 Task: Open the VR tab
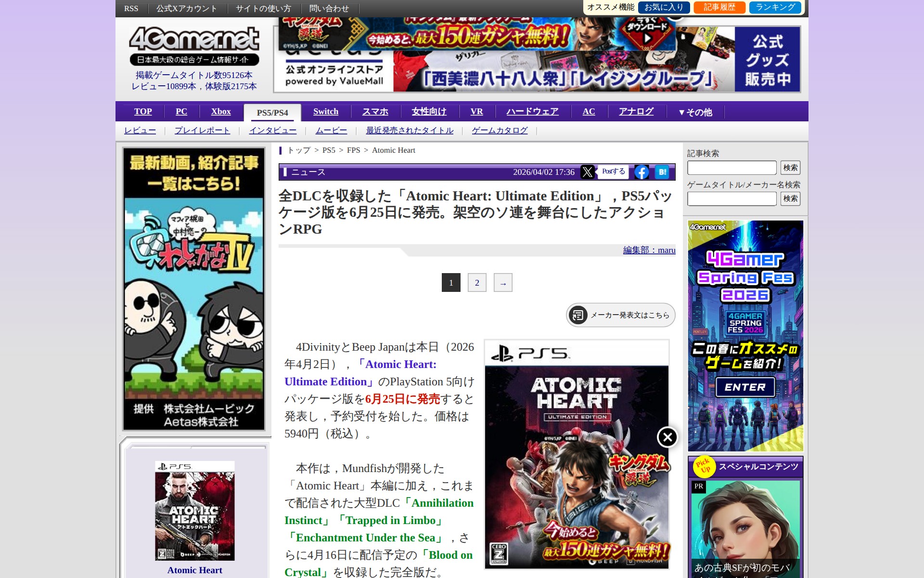pos(477,111)
